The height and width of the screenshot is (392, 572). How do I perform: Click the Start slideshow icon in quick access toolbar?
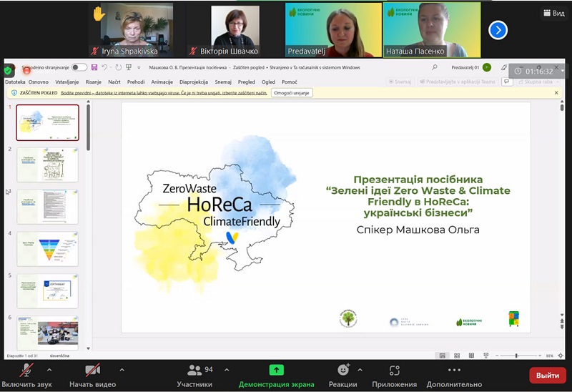click(129, 67)
